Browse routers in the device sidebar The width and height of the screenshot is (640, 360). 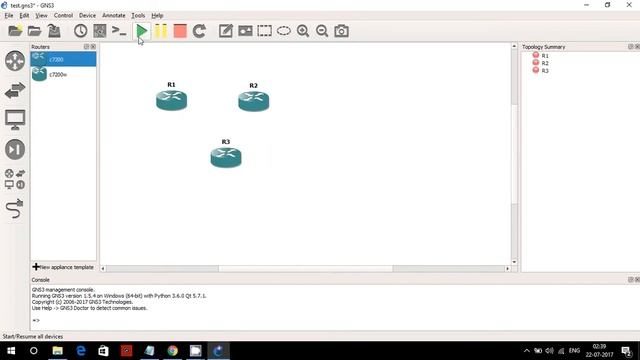coord(15,61)
